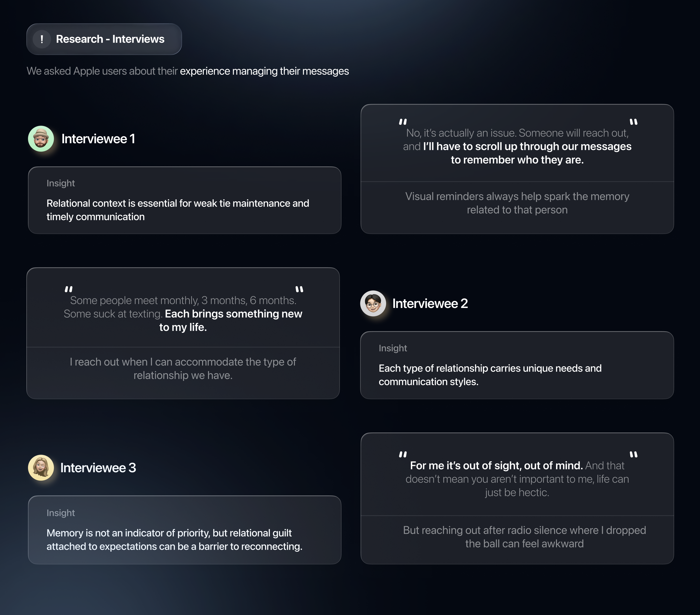Click opening quote mark before "No, it's actually an issue"

coord(403,121)
